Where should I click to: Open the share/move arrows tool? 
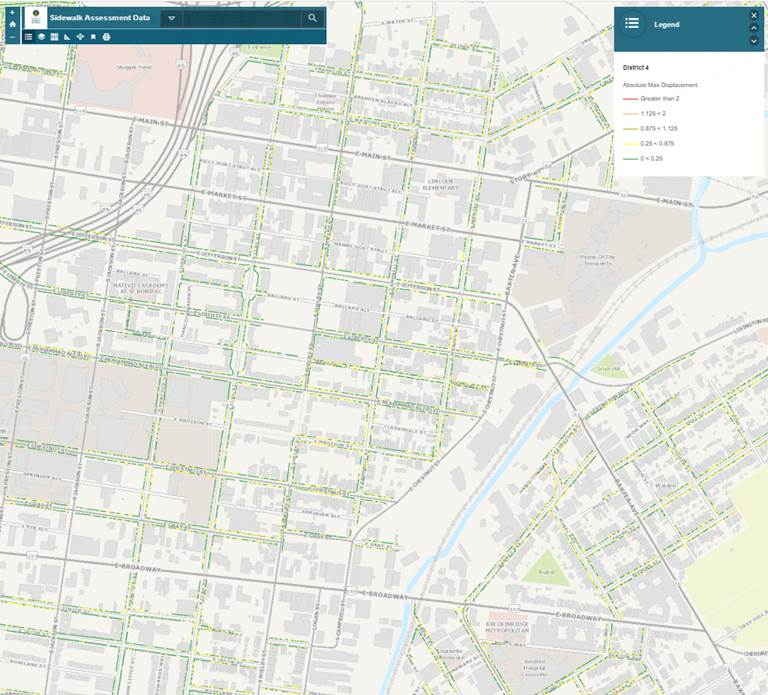[80, 37]
